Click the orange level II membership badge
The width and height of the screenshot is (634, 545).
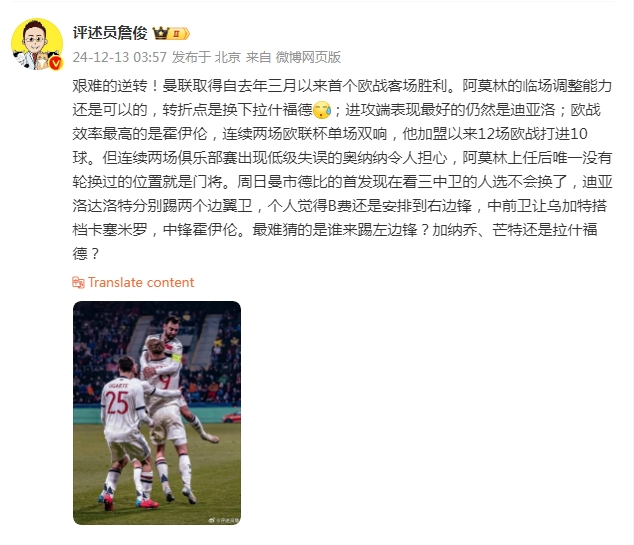(x=179, y=34)
